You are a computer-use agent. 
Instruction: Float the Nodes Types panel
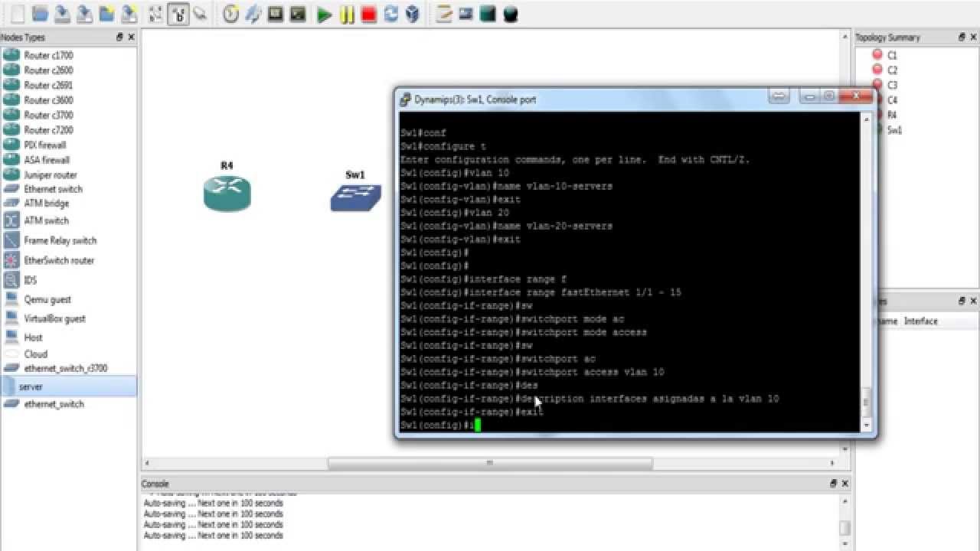pyautogui.click(x=119, y=37)
